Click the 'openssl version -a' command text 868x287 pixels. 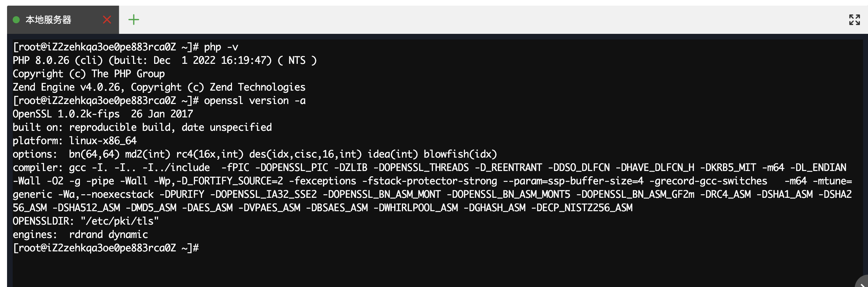[x=255, y=100]
